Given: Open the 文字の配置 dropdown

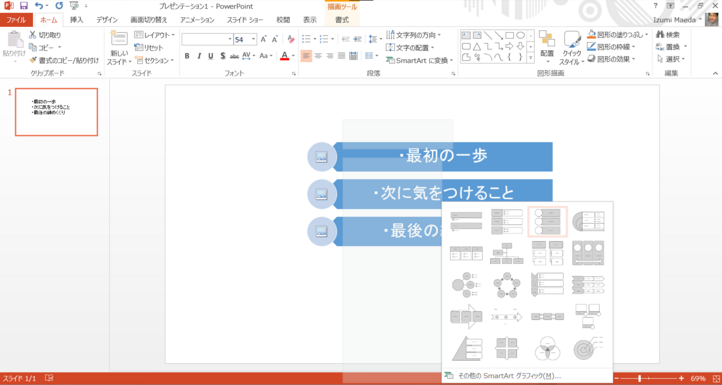Looking at the screenshot, I should pos(410,47).
